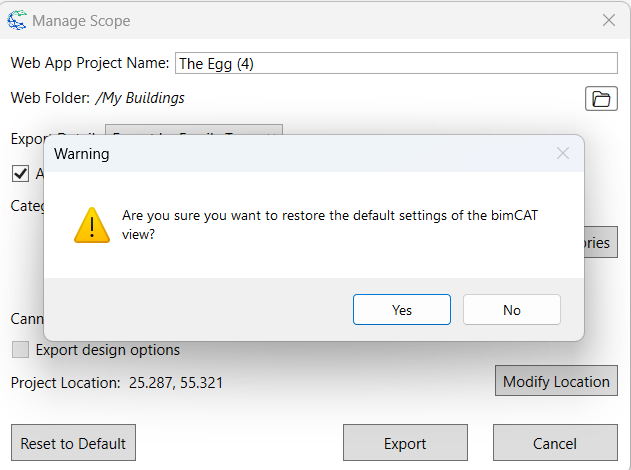This screenshot has height=470, width=631.
Task: Open the web folder browse icon
Action: (600, 98)
